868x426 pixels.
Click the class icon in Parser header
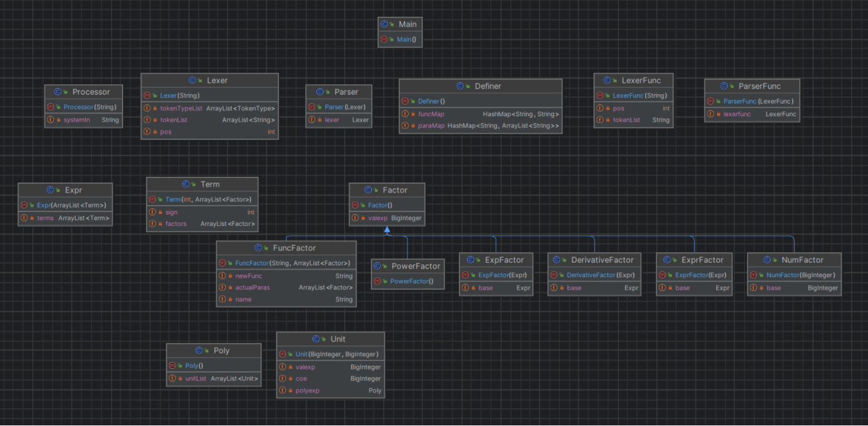[x=320, y=92]
